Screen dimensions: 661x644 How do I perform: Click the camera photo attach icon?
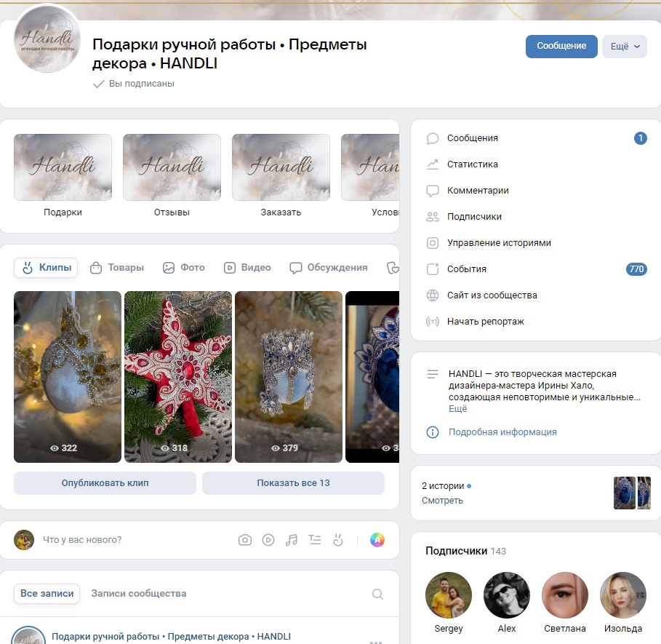[245, 540]
